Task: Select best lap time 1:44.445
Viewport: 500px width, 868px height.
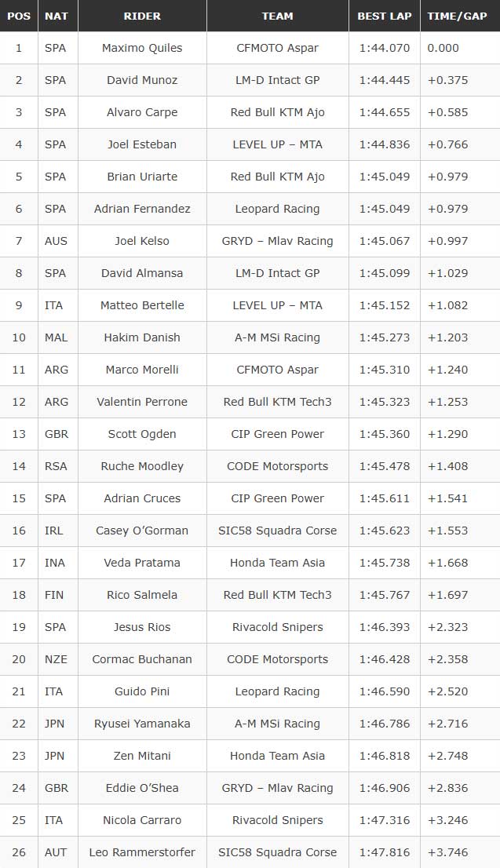Action: [385, 80]
